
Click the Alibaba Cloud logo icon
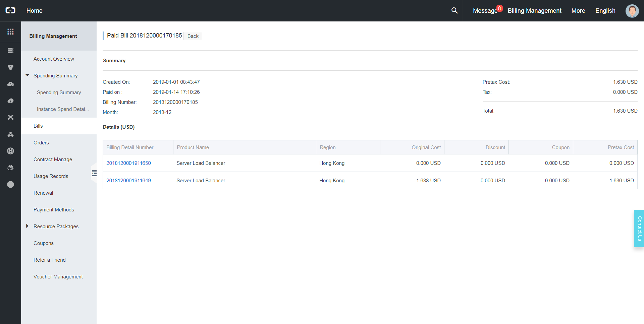click(x=10, y=10)
